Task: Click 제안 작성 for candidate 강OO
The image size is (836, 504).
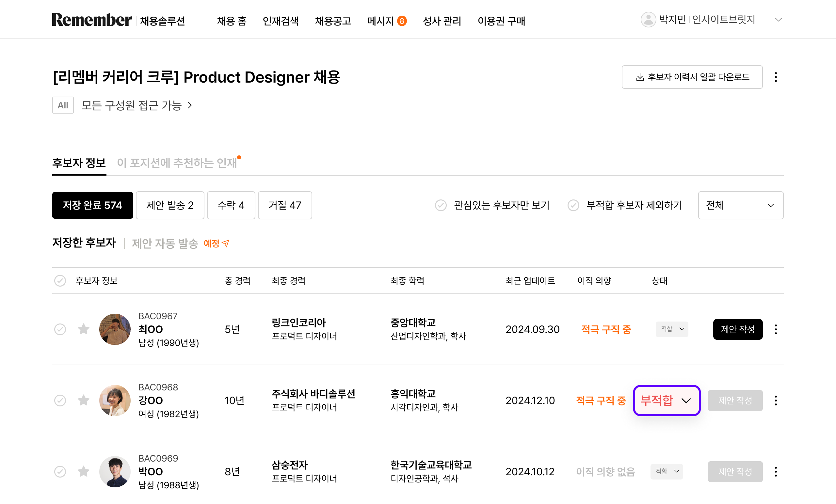Action: click(x=735, y=400)
